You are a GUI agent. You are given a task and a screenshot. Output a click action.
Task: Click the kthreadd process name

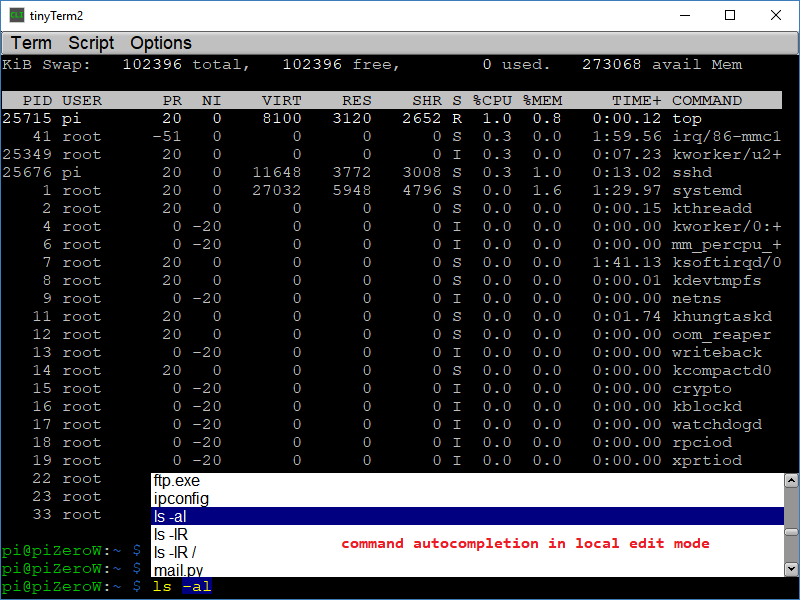(x=712, y=208)
